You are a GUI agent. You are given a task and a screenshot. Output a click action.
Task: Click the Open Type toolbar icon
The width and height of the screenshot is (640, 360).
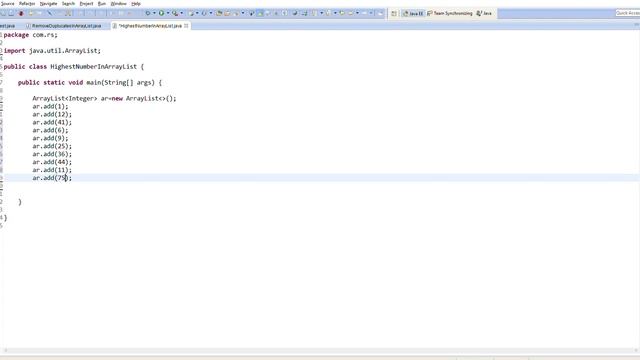219,13
